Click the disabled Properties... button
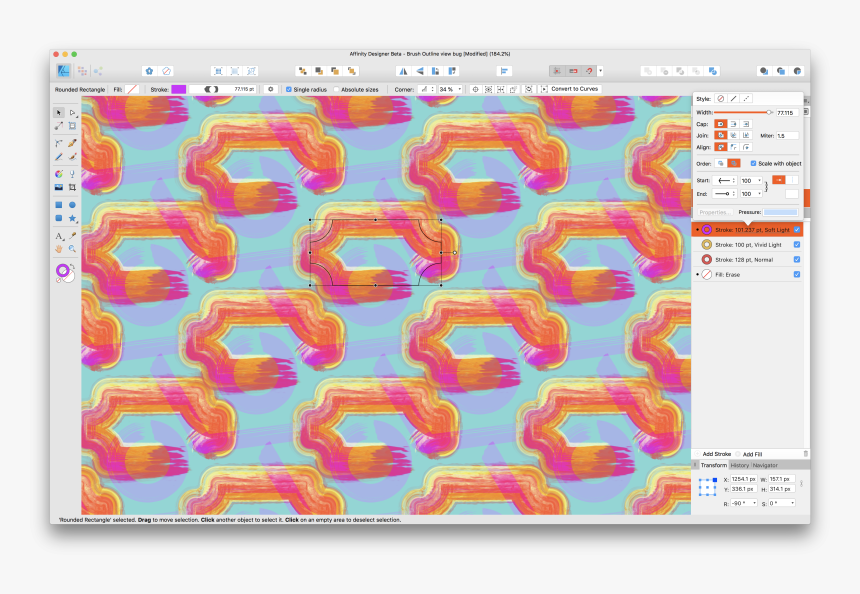This screenshot has width=860, height=594. pos(714,212)
